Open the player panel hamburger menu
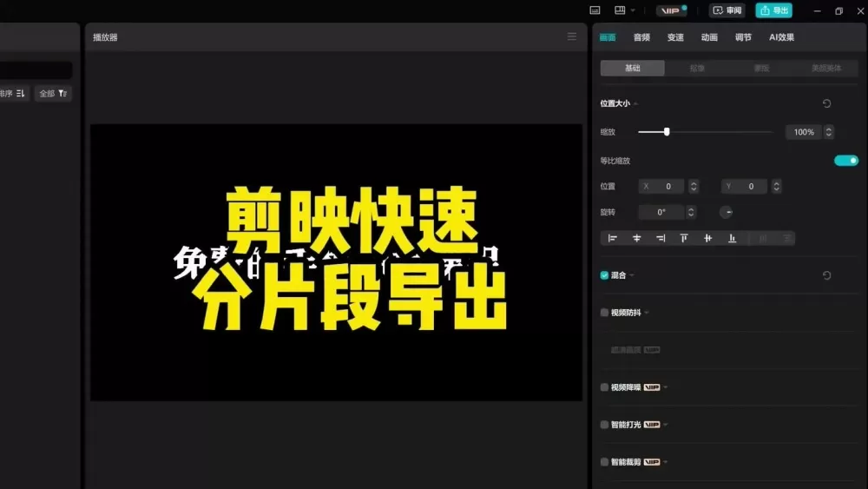 pyautogui.click(x=572, y=37)
